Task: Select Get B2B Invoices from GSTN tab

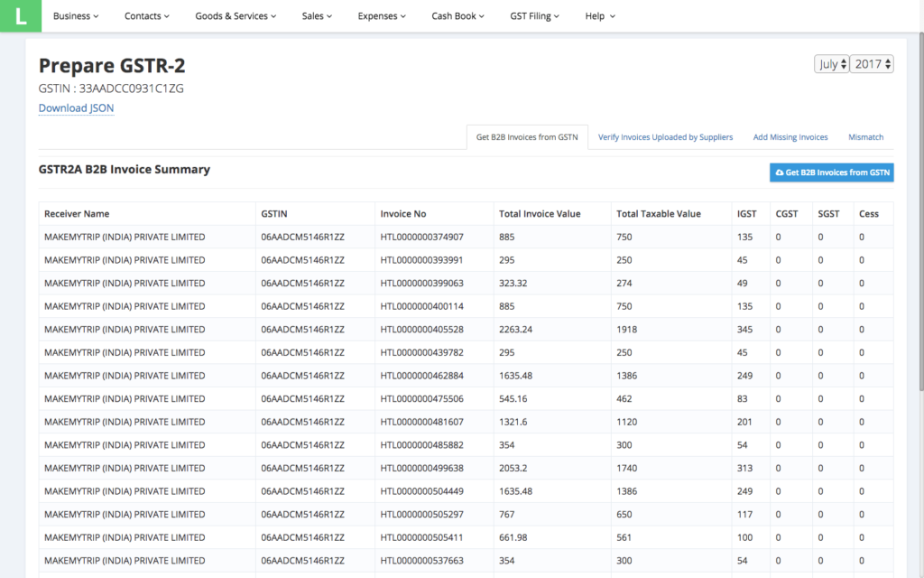Action: click(x=527, y=137)
